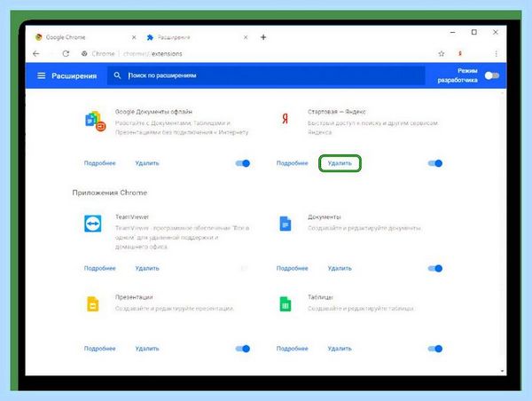This screenshot has width=532, height=401.
Task: Click the Таблицы app icon
Action: pos(286,304)
